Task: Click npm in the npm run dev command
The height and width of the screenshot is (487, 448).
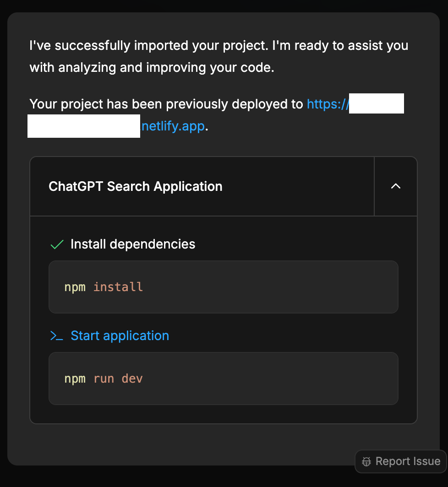Action: (x=75, y=379)
